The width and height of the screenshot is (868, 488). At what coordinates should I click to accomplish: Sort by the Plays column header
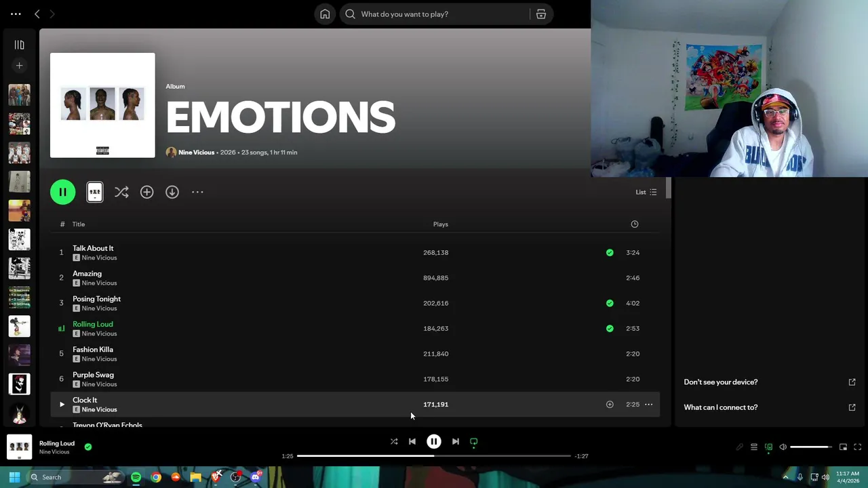[x=441, y=224]
